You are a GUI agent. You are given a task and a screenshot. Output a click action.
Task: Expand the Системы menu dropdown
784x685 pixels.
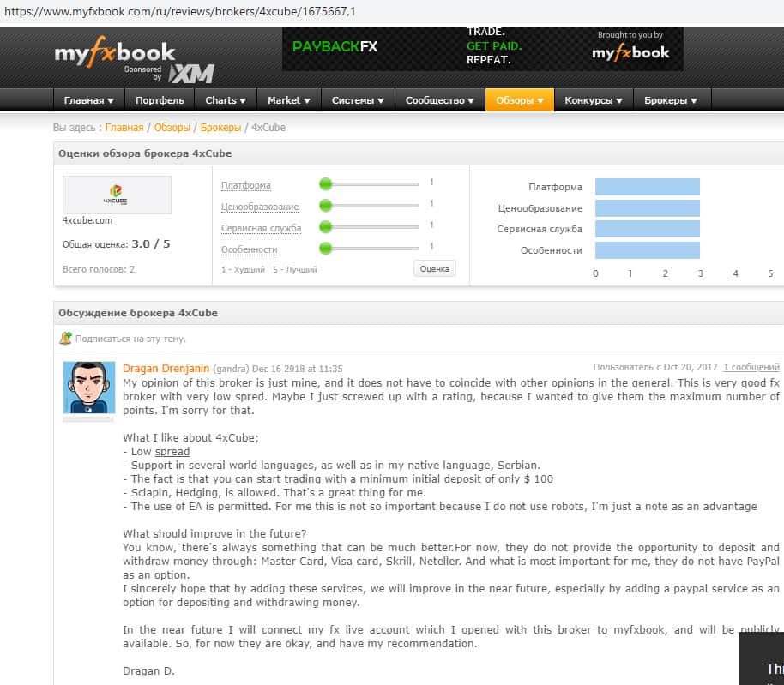point(358,100)
